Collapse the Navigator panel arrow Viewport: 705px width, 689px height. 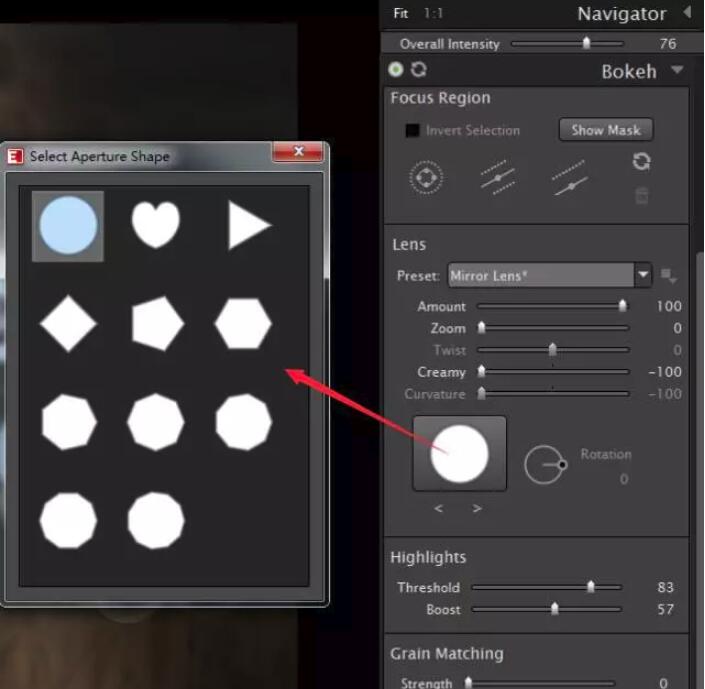click(x=687, y=12)
